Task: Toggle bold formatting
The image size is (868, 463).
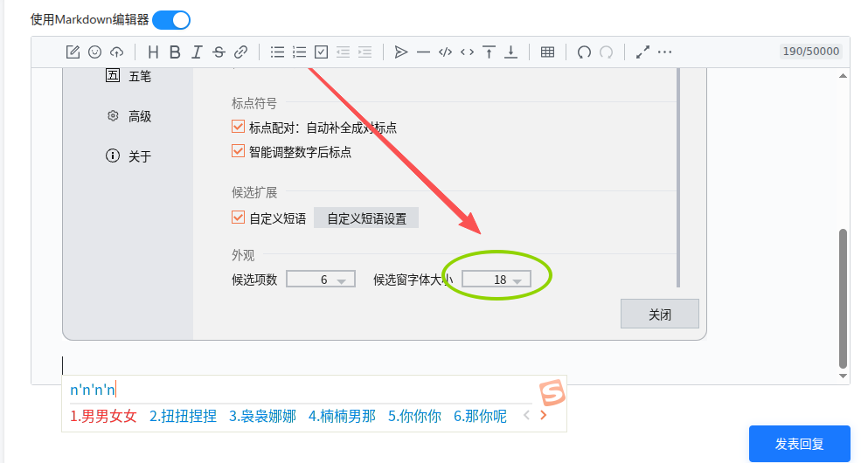Action: coord(175,52)
